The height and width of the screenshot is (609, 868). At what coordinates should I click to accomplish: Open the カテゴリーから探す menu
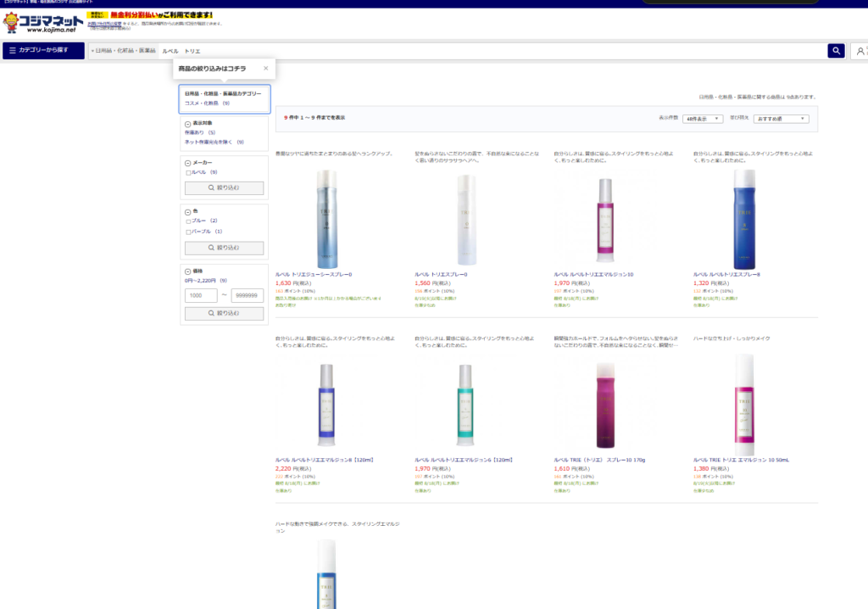[44, 50]
